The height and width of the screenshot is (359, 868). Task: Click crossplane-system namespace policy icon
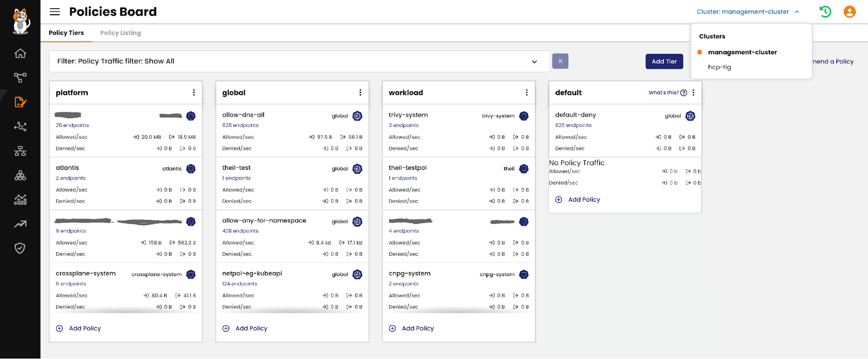click(x=191, y=274)
